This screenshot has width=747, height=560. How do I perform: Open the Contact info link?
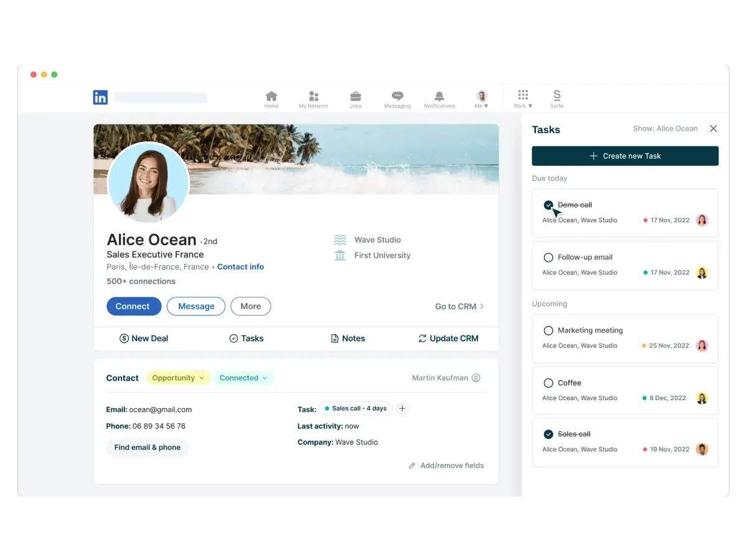pyautogui.click(x=240, y=267)
